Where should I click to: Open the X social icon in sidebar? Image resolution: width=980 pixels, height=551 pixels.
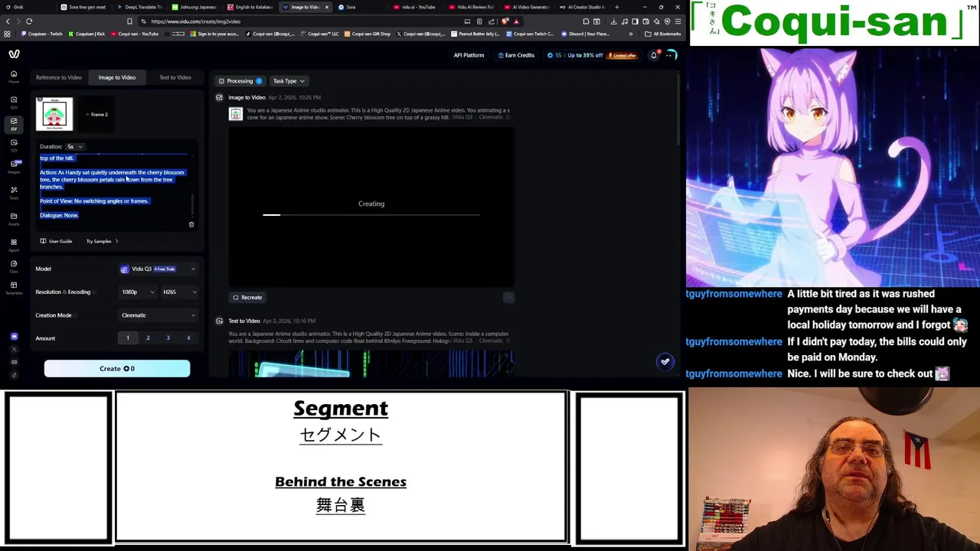14,350
